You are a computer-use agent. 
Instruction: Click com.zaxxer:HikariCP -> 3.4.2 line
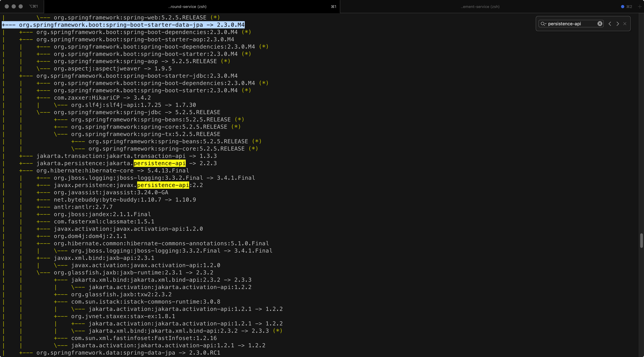102,98
